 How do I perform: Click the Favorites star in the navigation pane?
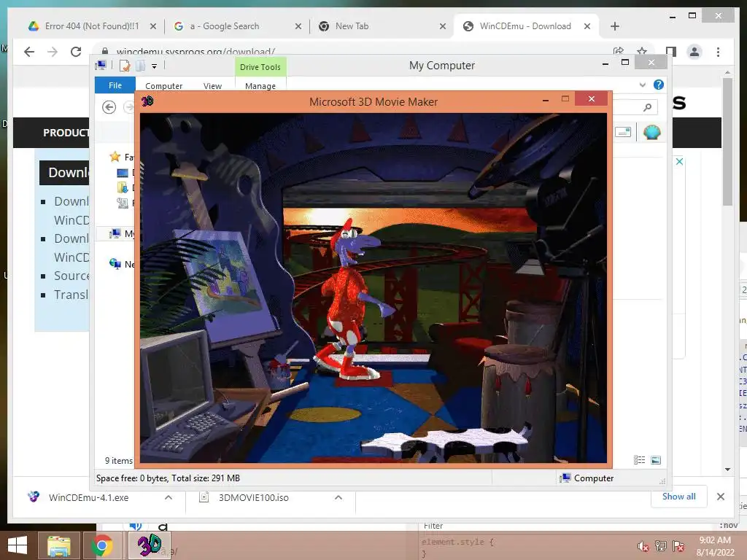point(115,157)
